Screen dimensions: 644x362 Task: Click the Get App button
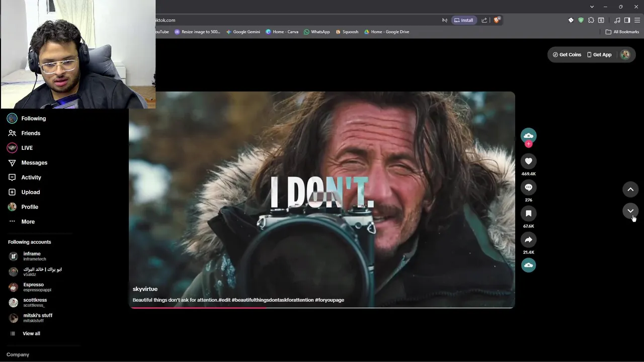[x=599, y=54]
